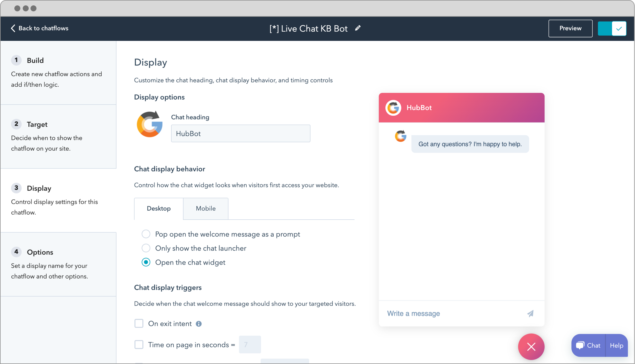Select 'Open the chat widget' radio button

click(146, 262)
